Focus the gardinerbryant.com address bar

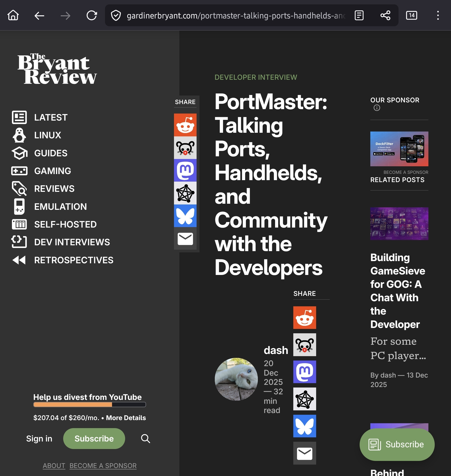pyautogui.click(x=236, y=16)
